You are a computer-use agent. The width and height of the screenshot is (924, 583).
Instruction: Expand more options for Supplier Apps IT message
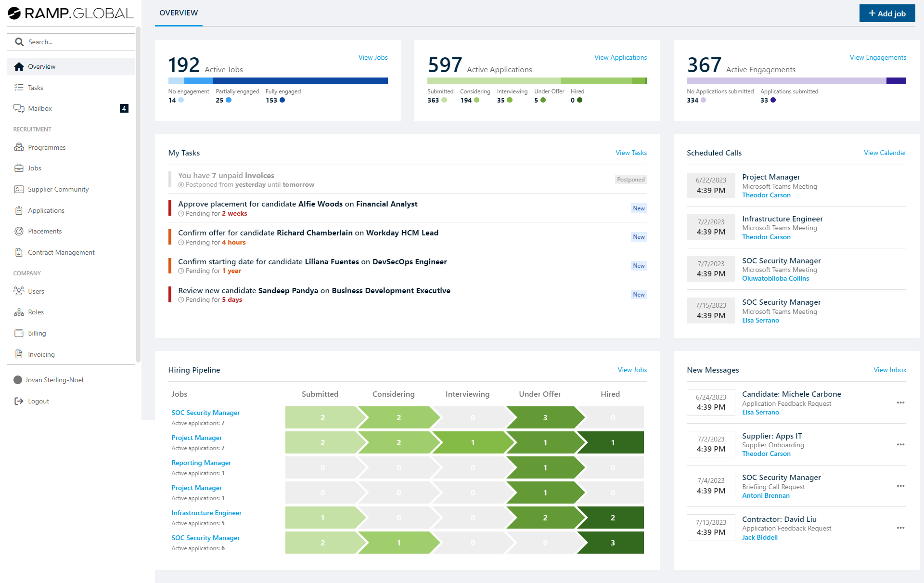tap(900, 444)
